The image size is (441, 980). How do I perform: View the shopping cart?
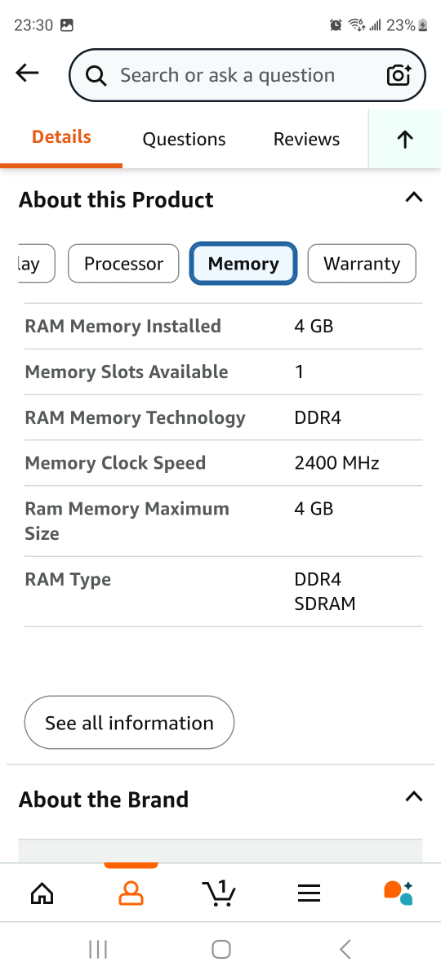219,893
